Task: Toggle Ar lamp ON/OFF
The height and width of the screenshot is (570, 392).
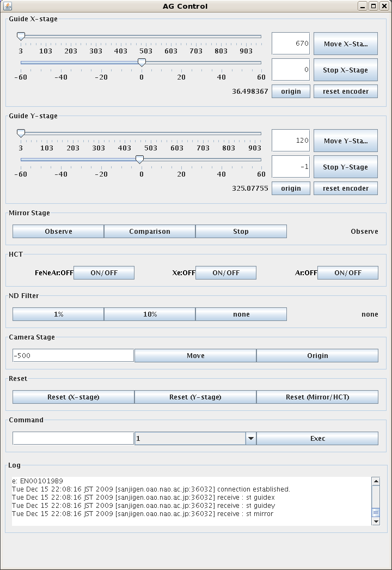Action: point(348,272)
